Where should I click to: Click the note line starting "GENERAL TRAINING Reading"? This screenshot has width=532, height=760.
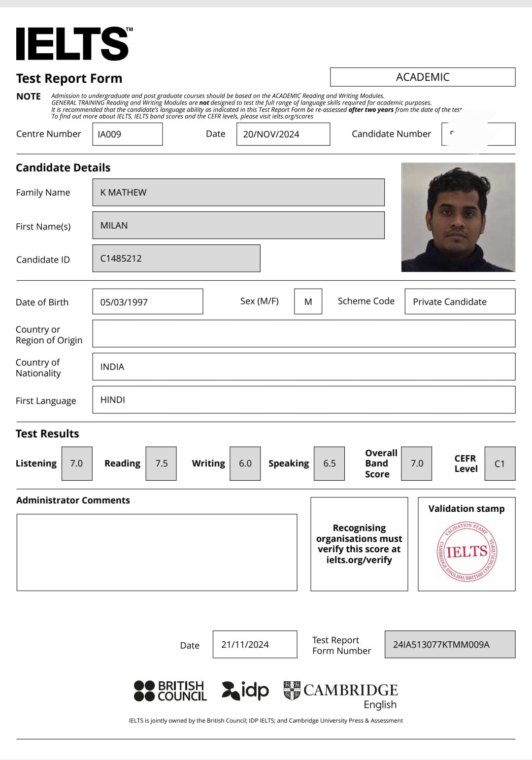pyautogui.click(x=241, y=103)
